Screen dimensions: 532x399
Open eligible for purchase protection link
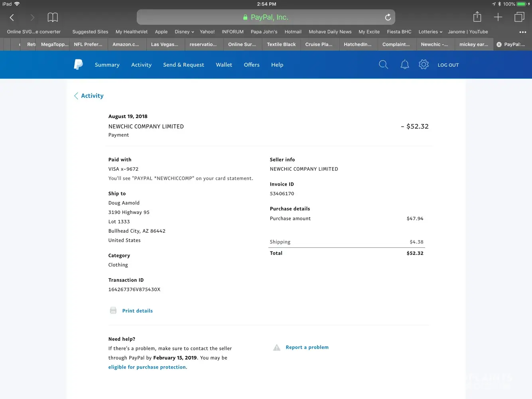147,367
